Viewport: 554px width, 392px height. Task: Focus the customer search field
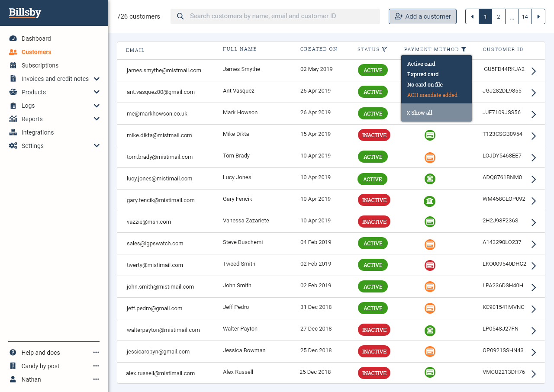point(275,16)
